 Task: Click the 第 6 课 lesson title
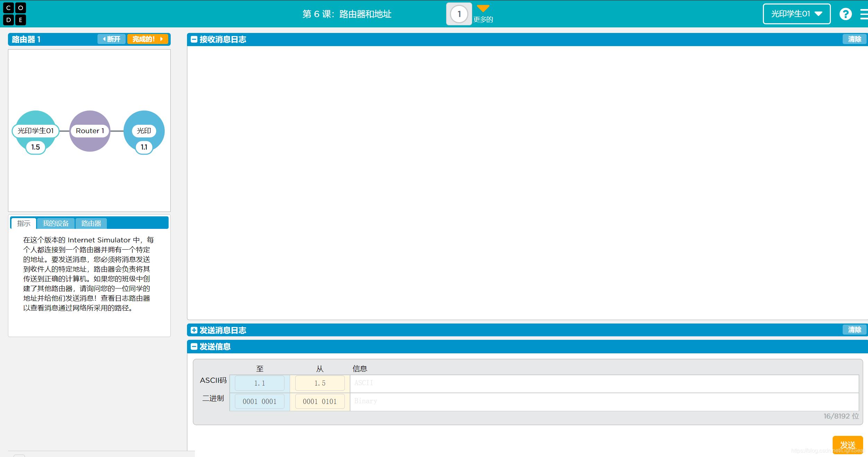[x=347, y=14]
